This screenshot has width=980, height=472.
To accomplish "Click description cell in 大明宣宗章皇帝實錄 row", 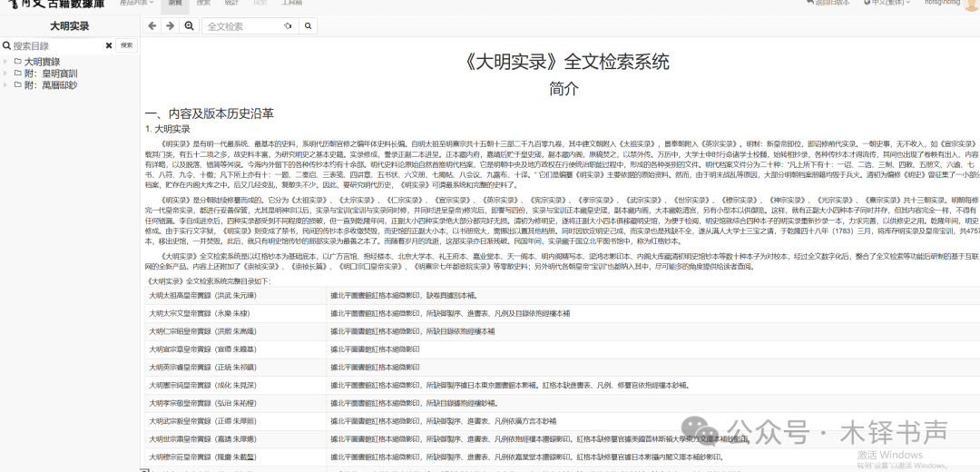I will point(653,349).
